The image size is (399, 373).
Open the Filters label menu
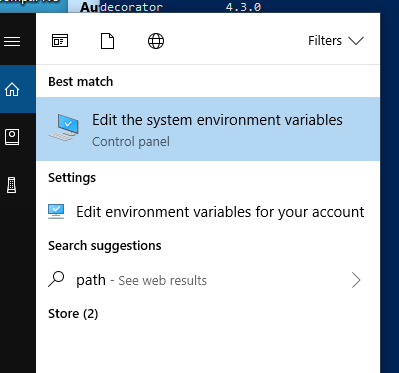325,41
